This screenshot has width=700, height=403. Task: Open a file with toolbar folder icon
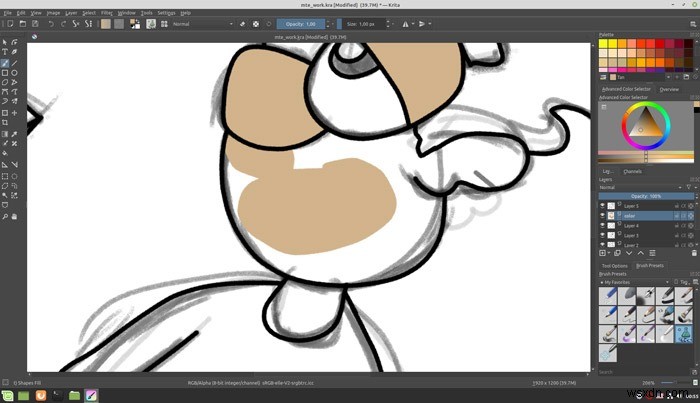pos(23,24)
